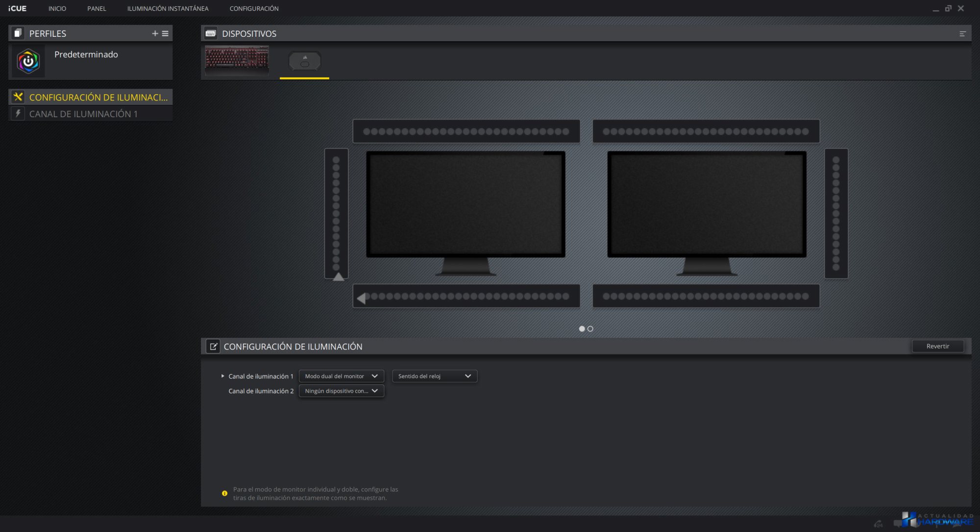The width and height of the screenshot is (980, 532).
Task: Open the ILUMINACIÓN INSTANTÁNEA menu
Action: 168,8
